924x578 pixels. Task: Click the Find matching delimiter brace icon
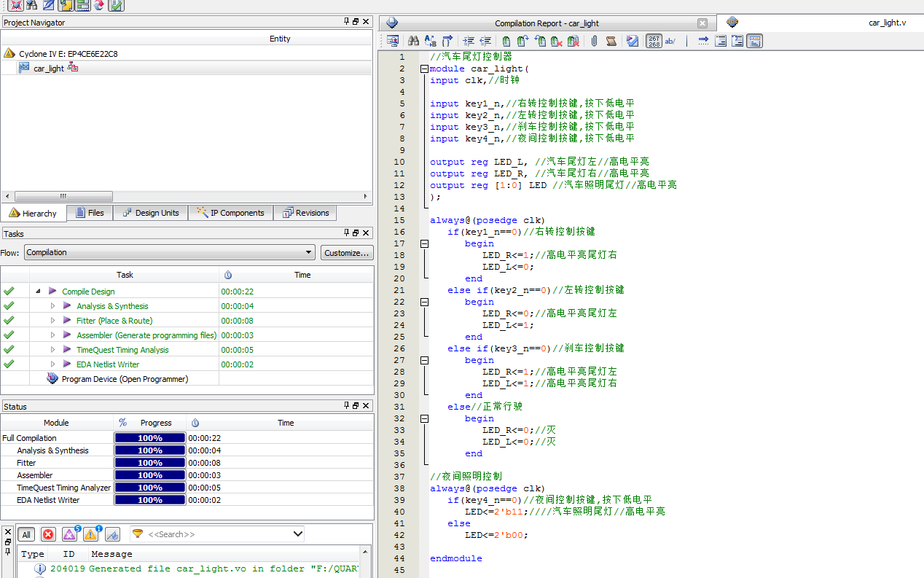click(447, 42)
